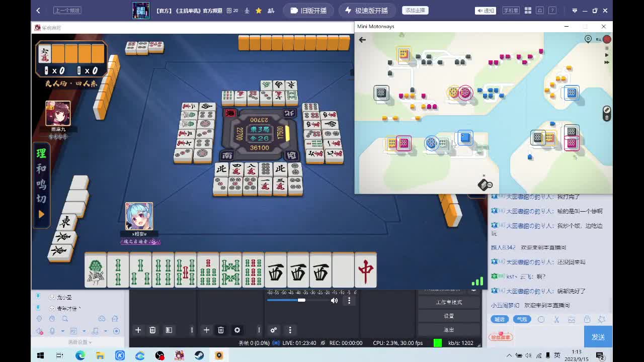The image size is (644, 362).
Task: Open the OBS sources three-dot menu
Action: pyautogui.click(x=259, y=330)
